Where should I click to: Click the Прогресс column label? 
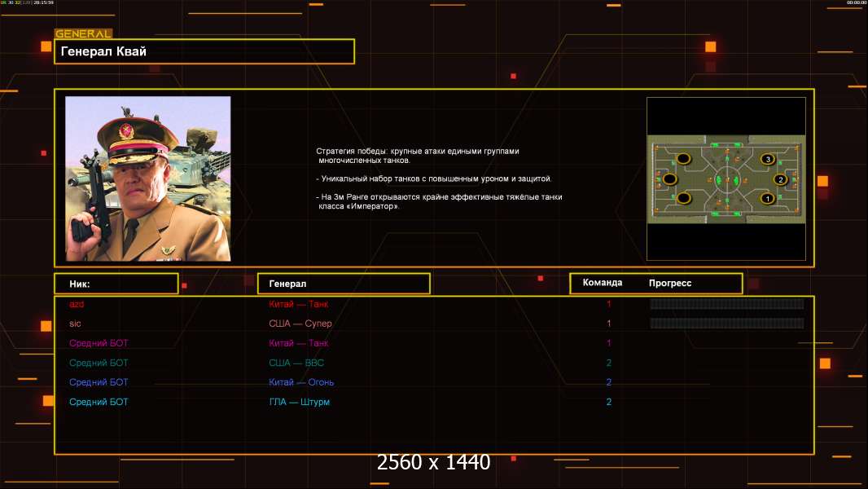click(x=670, y=283)
